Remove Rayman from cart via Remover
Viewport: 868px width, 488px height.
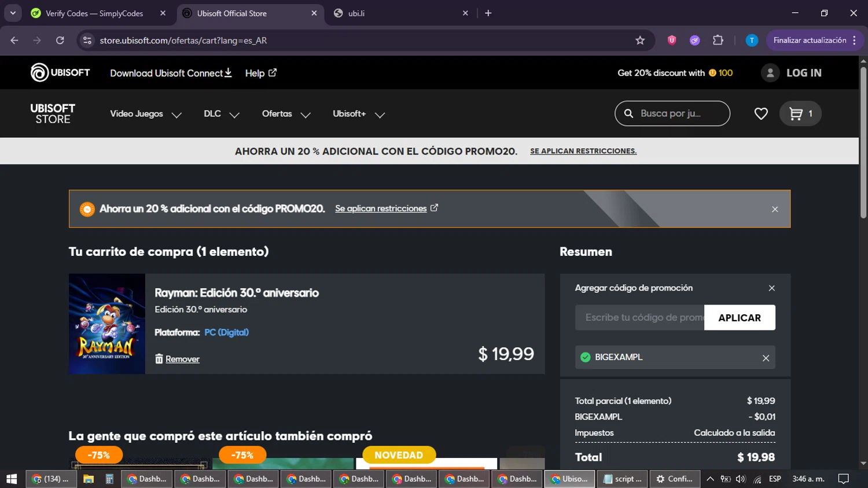177,359
